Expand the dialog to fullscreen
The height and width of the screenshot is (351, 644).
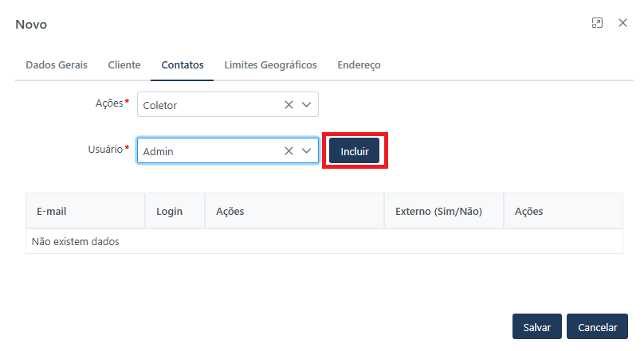[597, 24]
